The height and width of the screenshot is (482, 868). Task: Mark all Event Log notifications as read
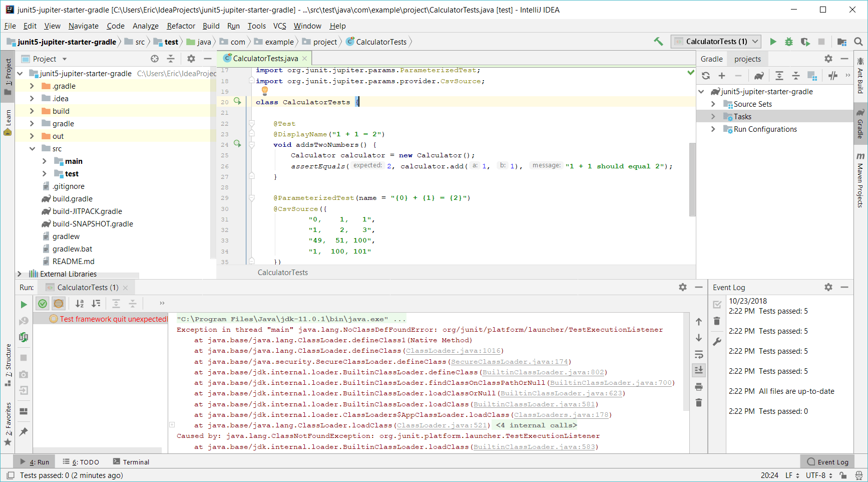click(x=717, y=305)
